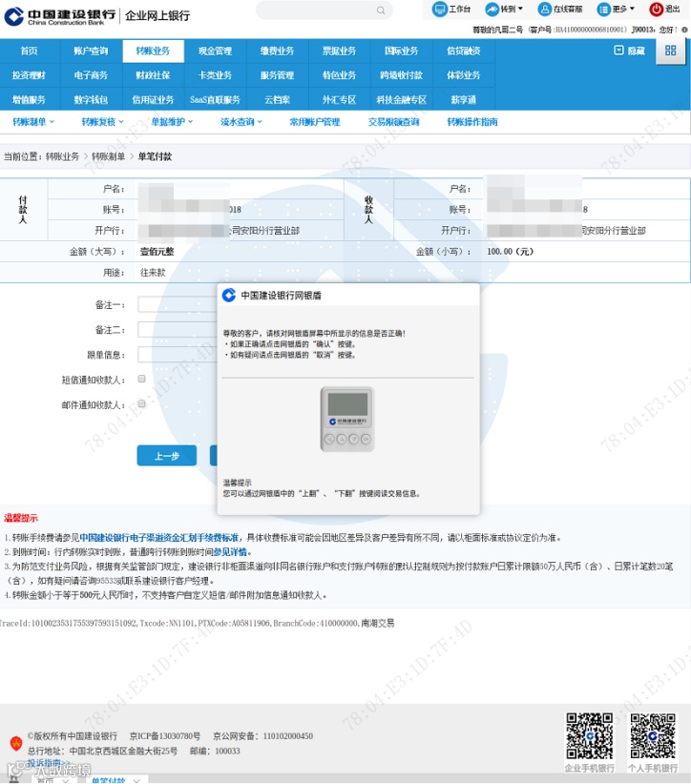Open 票据业务 menu

[339, 51]
